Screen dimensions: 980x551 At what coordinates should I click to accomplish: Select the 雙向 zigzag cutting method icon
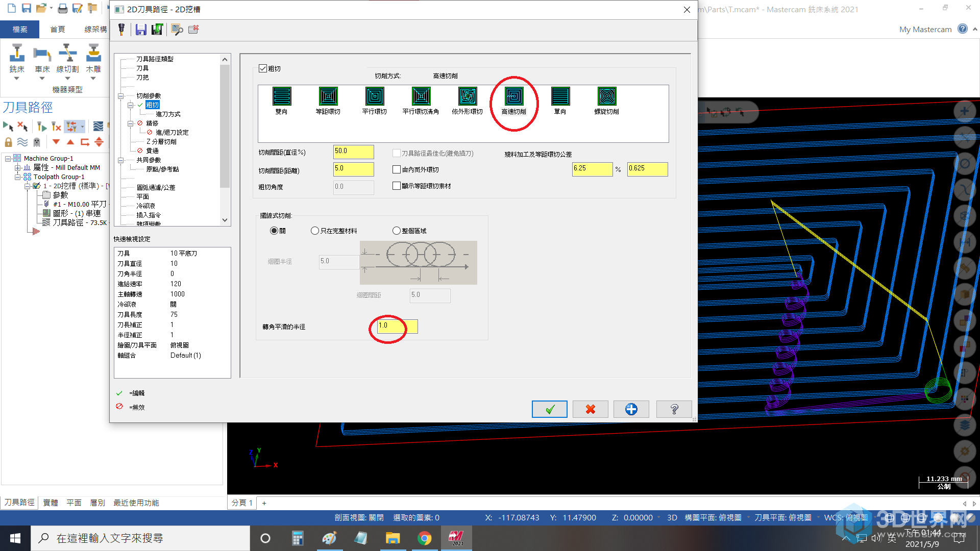pyautogui.click(x=282, y=96)
